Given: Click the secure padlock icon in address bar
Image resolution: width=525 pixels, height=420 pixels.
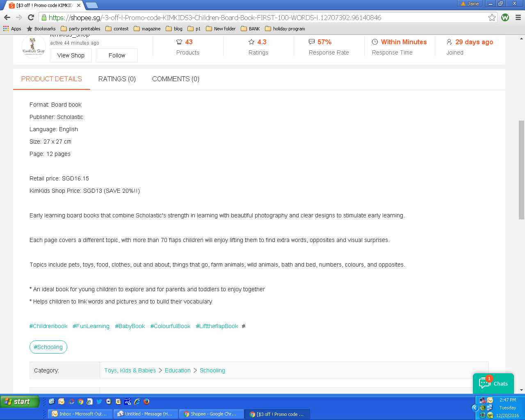Looking at the screenshot, I should pos(44,18).
